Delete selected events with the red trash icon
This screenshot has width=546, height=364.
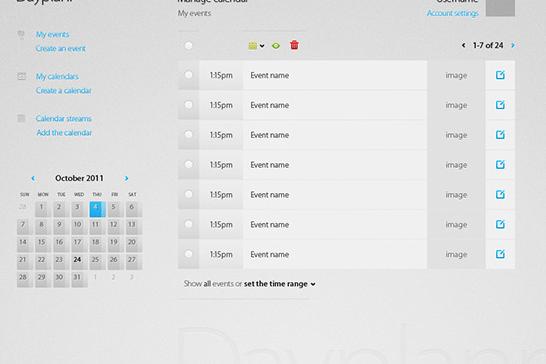click(x=294, y=45)
